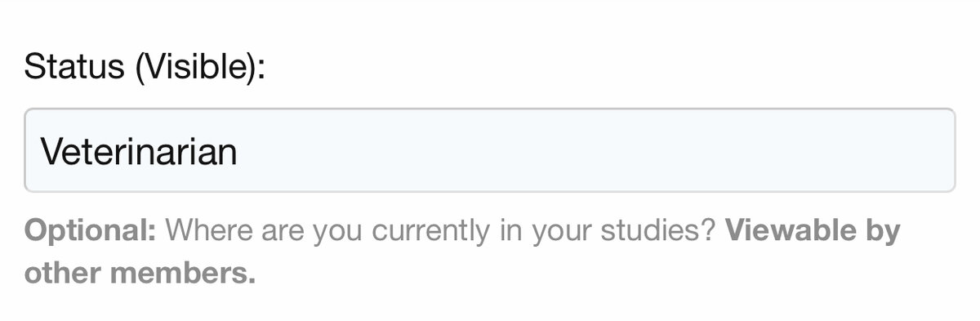Click the Status (Visible) input field
Screen dimensions: 980x321
[489, 150]
